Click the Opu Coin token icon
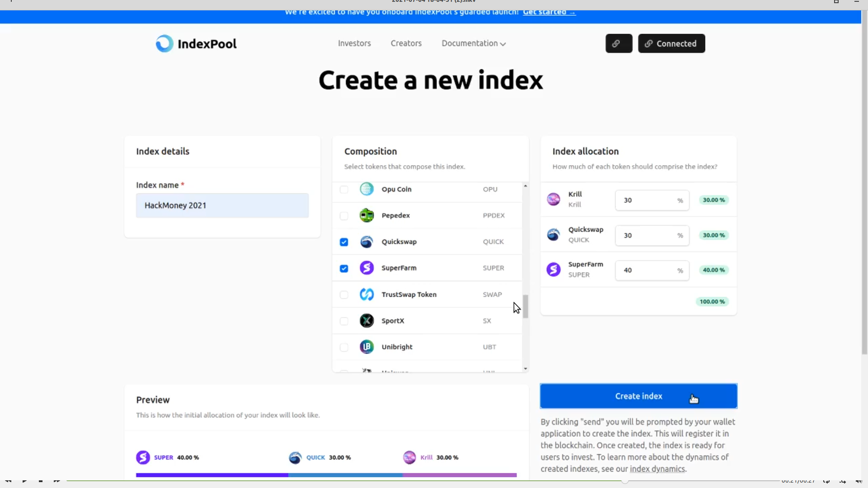This screenshot has width=868, height=488. click(367, 189)
